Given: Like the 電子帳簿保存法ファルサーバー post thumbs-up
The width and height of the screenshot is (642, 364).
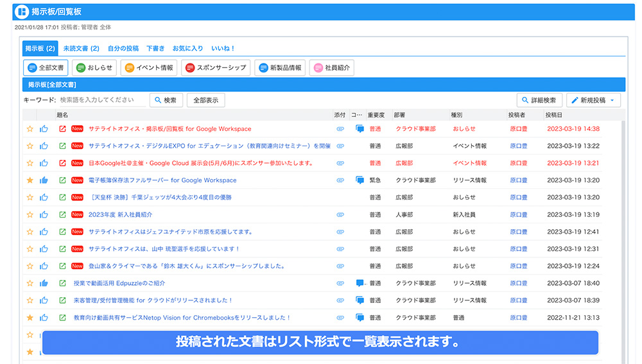Looking at the screenshot, I should pos(44,180).
